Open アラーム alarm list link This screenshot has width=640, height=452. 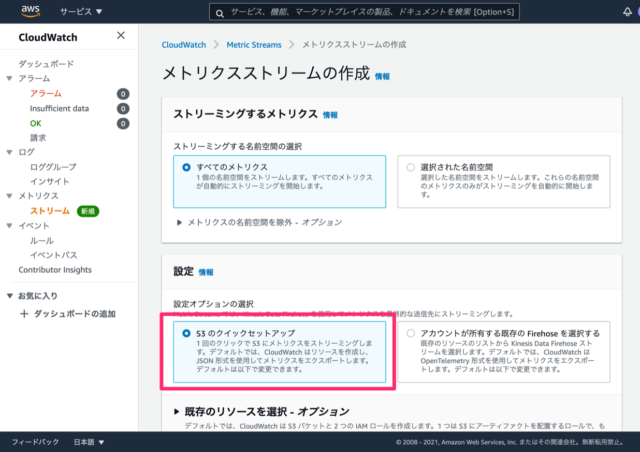(x=46, y=94)
